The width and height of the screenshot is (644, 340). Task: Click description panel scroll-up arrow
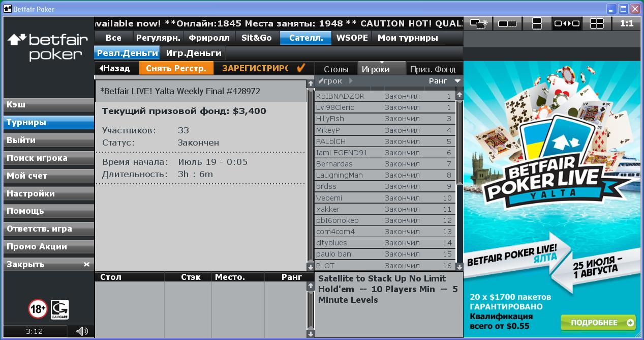click(311, 286)
